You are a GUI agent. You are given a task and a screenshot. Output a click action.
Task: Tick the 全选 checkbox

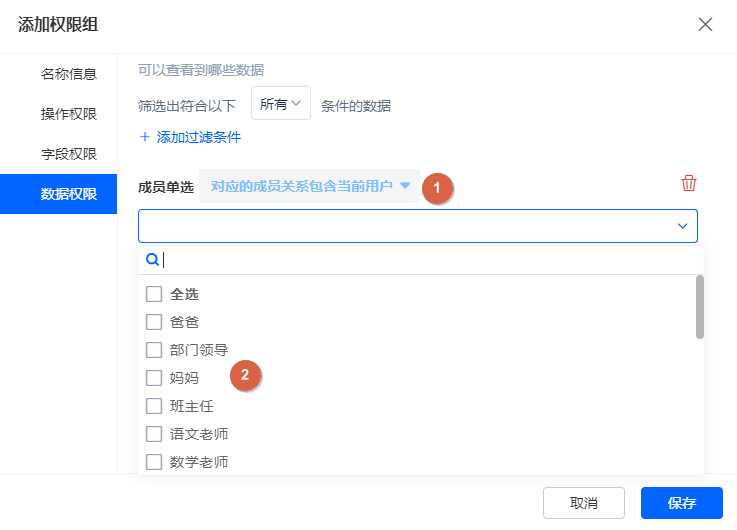154,294
